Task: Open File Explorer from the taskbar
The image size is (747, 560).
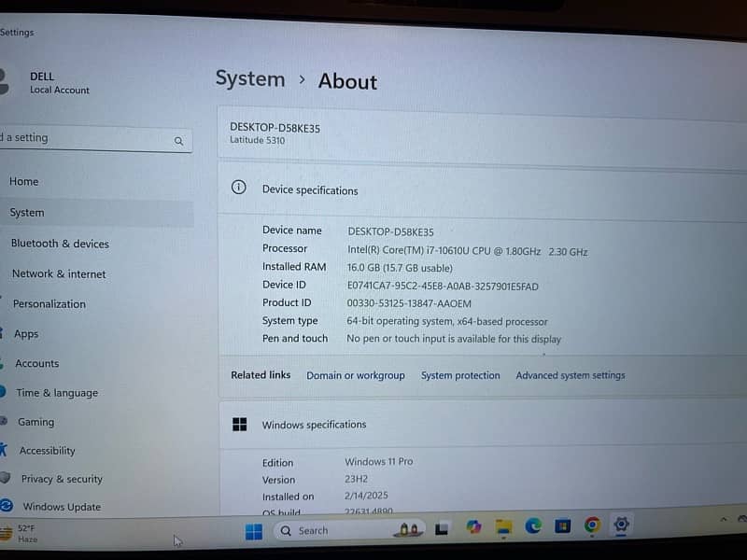Action: coord(503,527)
